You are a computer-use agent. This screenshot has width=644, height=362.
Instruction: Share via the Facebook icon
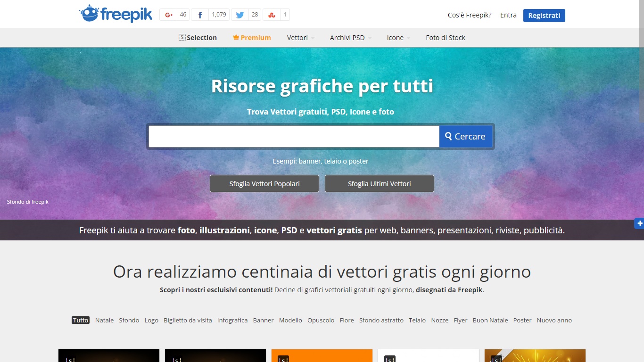coord(200,15)
